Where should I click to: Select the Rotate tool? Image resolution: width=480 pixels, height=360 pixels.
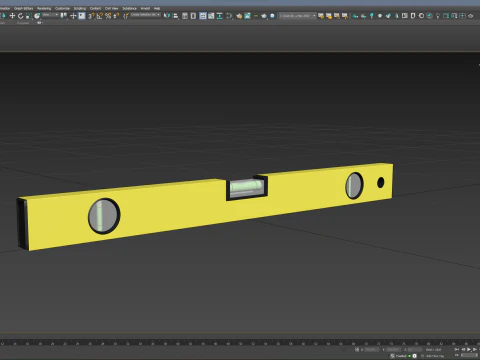[20, 16]
